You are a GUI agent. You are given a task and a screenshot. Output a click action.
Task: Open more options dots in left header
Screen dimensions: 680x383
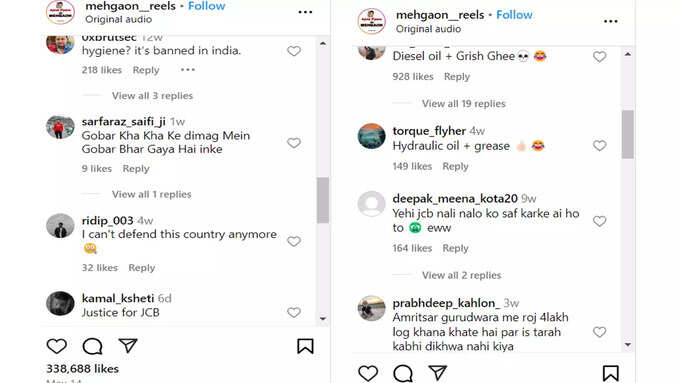(305, 12)
